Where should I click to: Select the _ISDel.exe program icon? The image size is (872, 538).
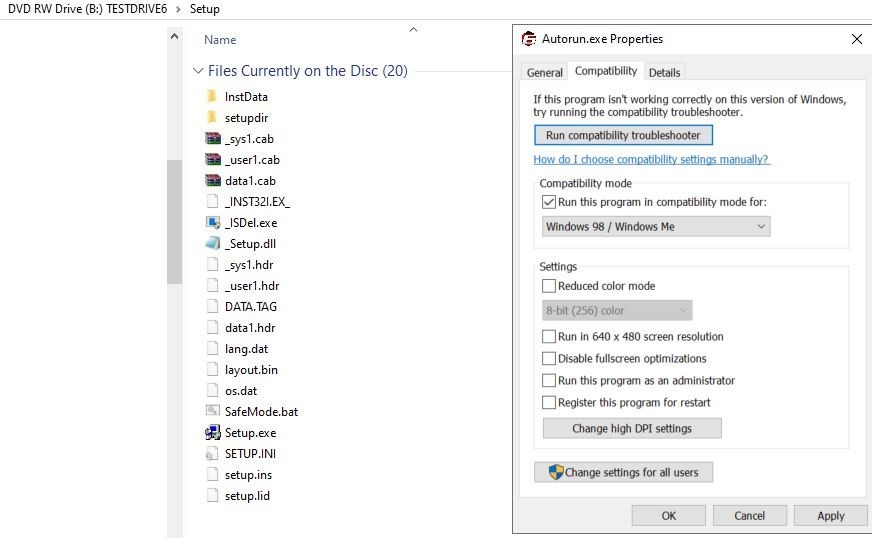[x=212, y=223]
